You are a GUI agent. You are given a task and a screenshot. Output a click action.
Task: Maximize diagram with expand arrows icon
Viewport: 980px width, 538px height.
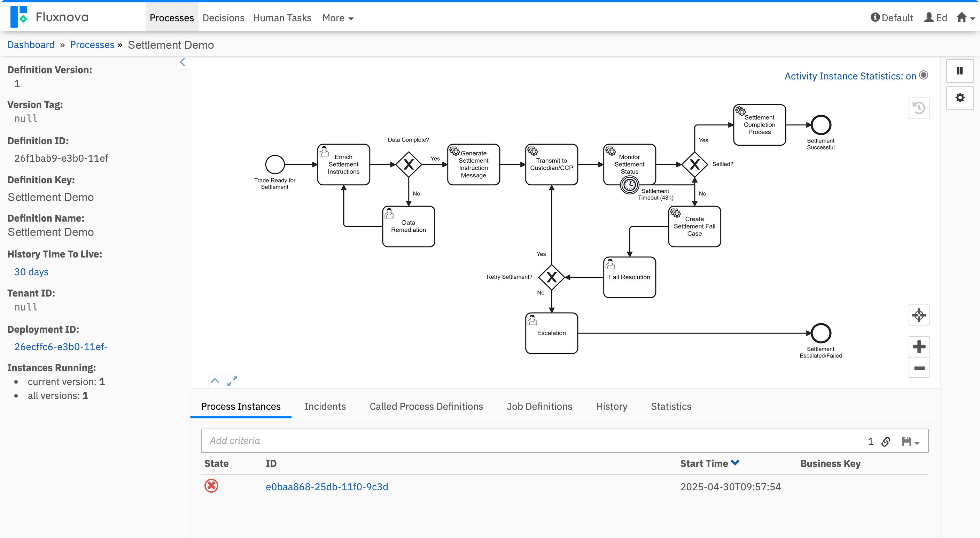click(232, 381)
